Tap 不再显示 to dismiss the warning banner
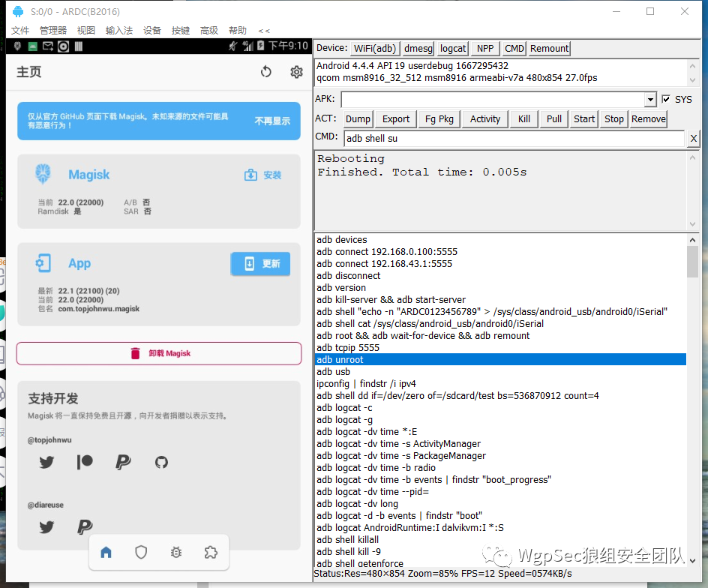 pos(272,121)
